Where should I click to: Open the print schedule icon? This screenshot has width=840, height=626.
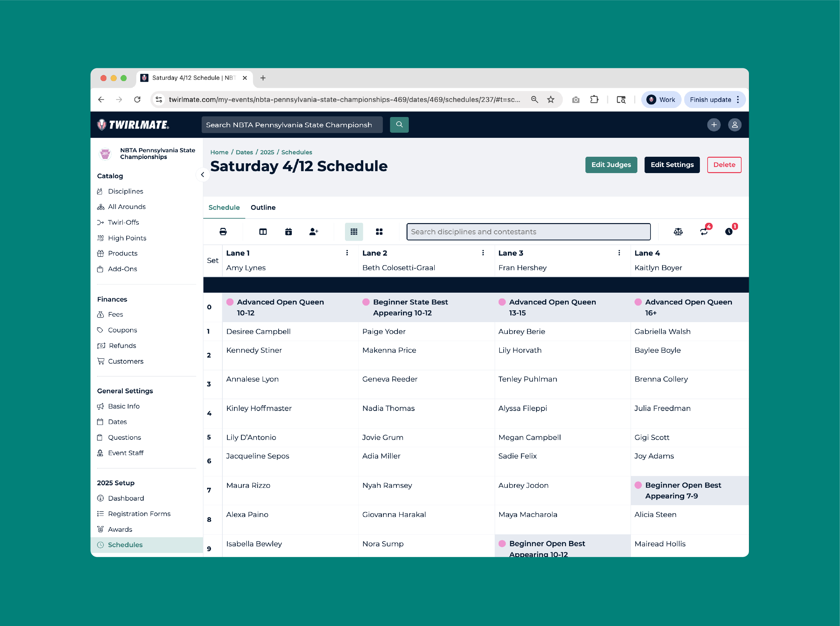click(x=223, y=231)
